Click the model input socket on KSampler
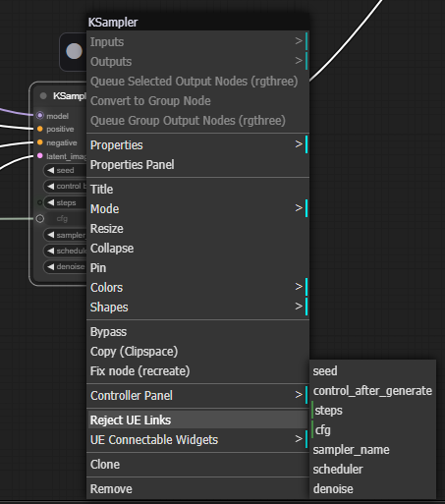This screenshot has height=504, width=445. click(x=40, y=116)
